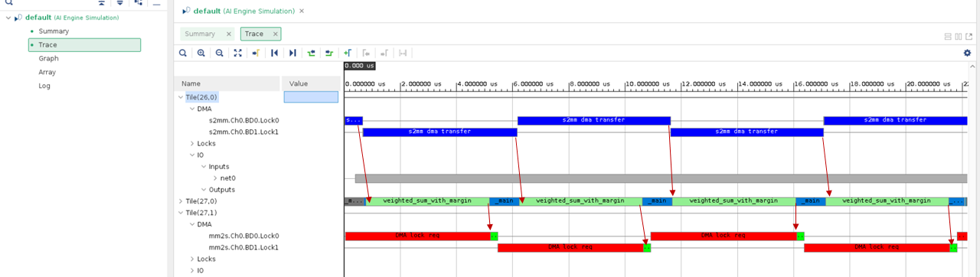Click the pop-out maximize view icon
Image resolution: width=980 pixels, height=277 pixels.
pos(968,36)
